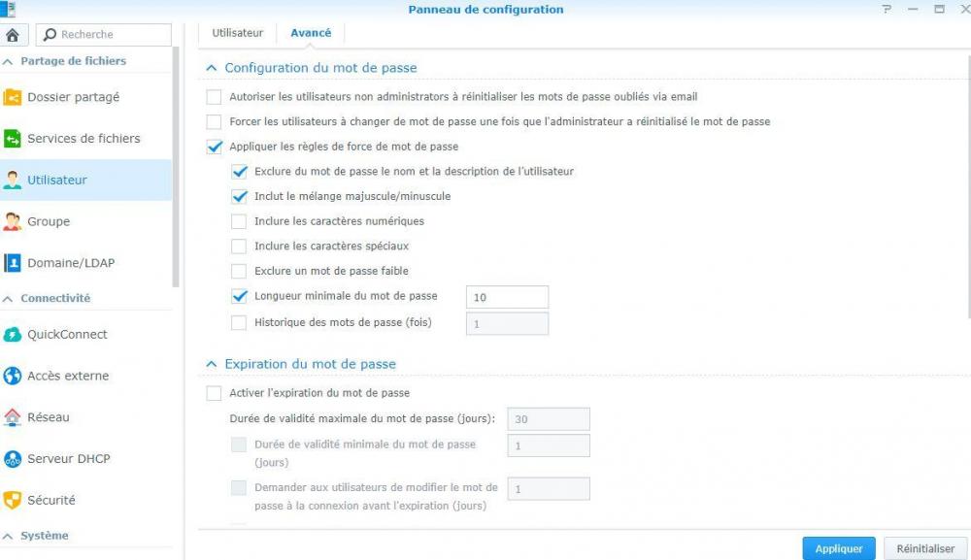Click the Serveur DHCP icon

(13, 459)
